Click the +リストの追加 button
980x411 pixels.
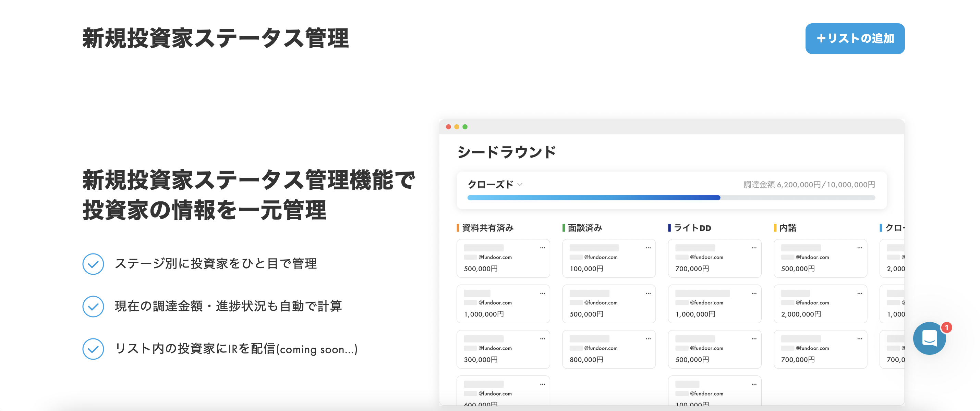click(855, 38)
